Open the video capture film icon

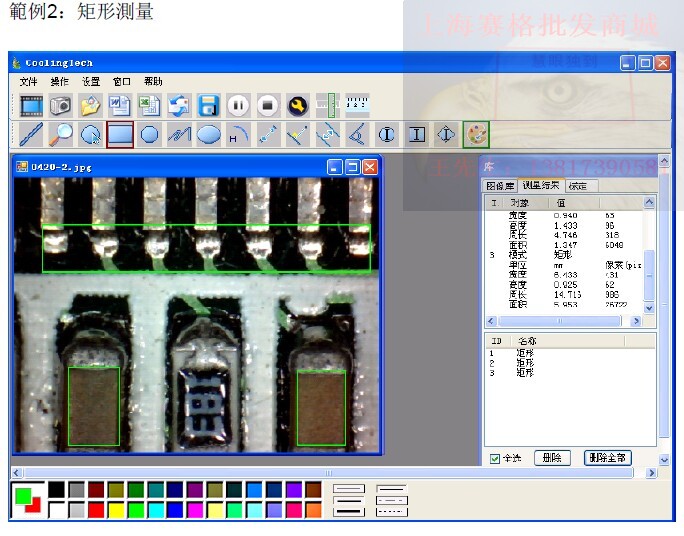click(x=31, y=106)
